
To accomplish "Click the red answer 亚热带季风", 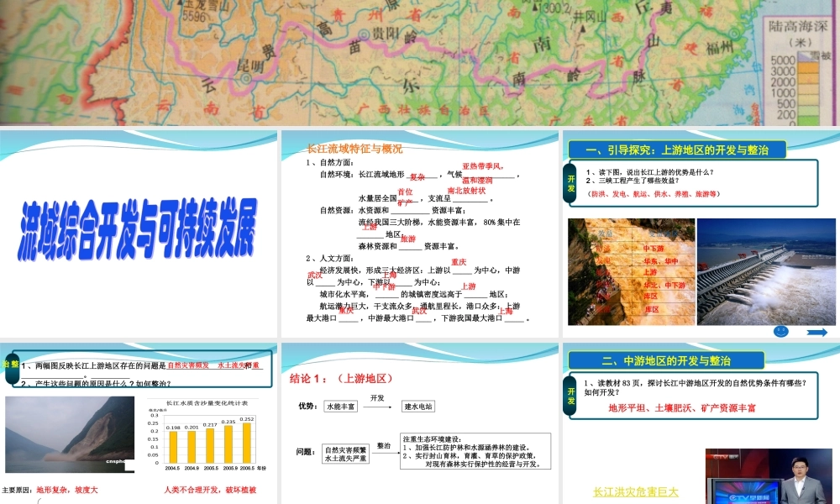I will [483, 166].
